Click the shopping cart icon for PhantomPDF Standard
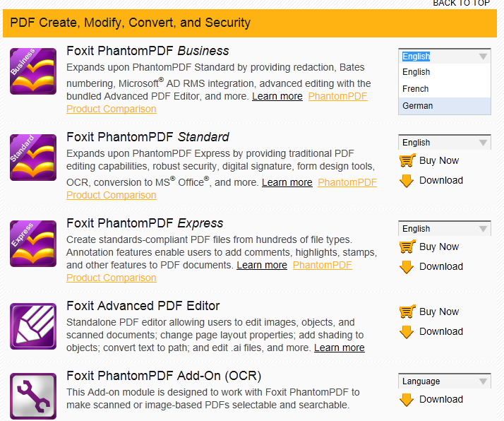The height and width of the screenshot is (421, 504). (x=407, y=160)
